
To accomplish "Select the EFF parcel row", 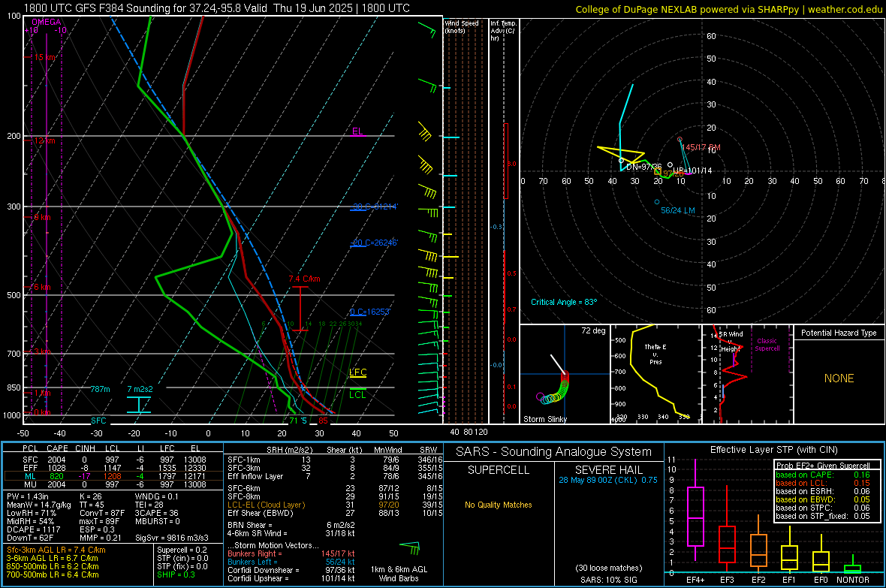I will click(x=113, y=468).
